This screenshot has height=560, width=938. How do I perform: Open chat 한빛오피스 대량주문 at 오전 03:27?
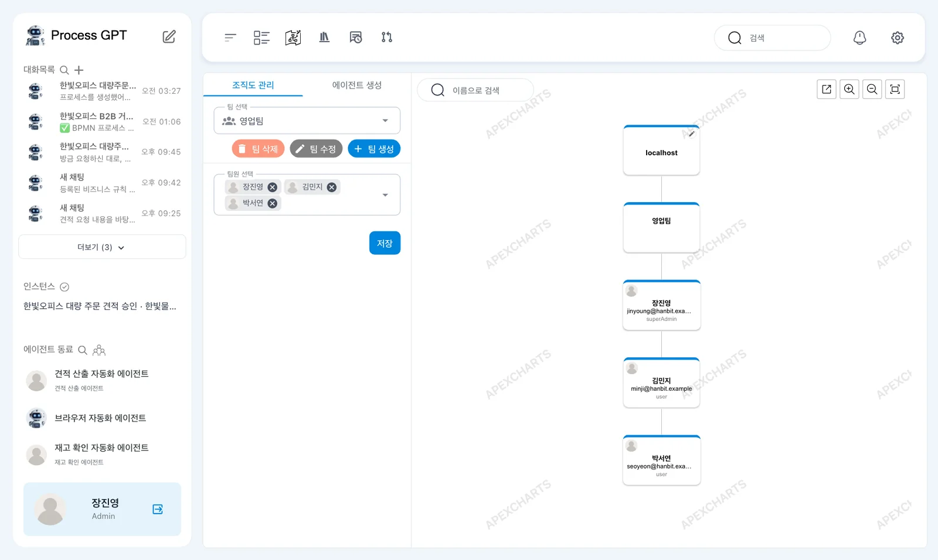[x=103, y=91]
